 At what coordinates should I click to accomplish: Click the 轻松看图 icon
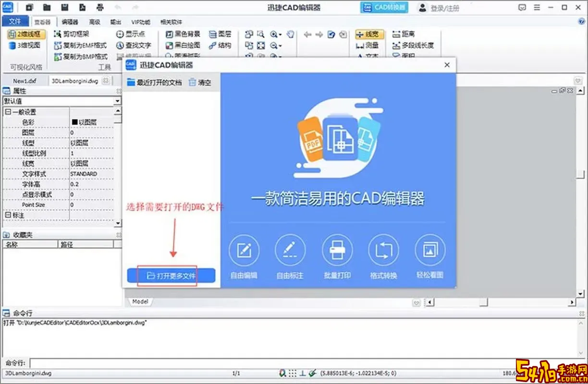(x=430, y=251)
